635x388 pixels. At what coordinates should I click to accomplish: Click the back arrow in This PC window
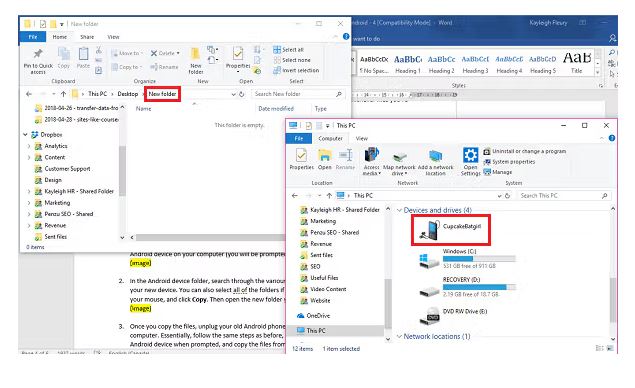pos(295,196)
